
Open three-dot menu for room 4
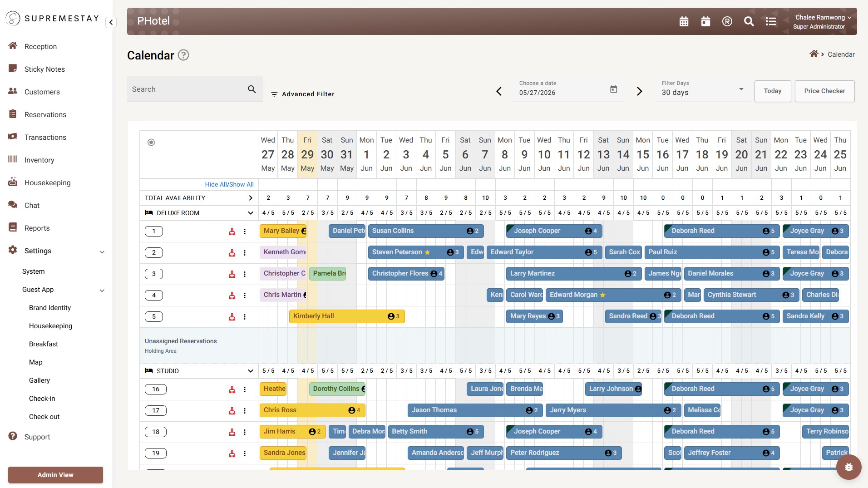click(x=245, y=296)
